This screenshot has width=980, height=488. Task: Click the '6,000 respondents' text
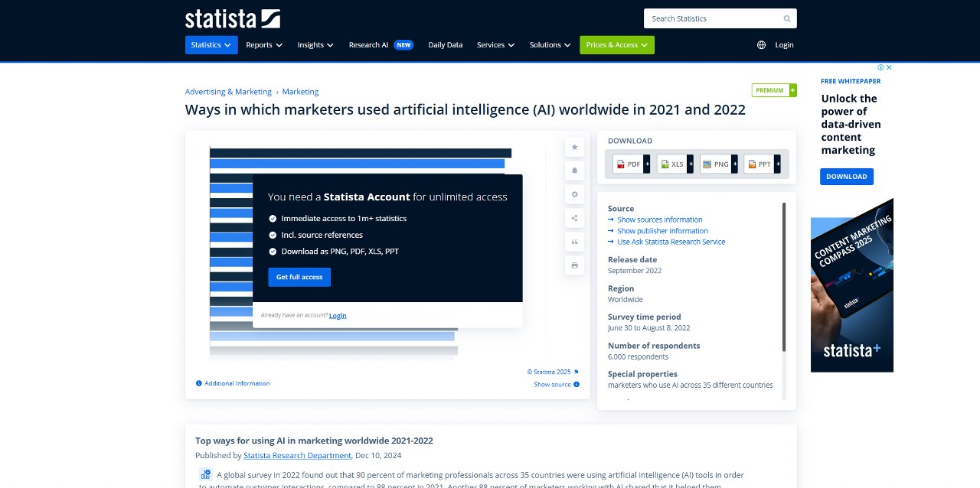point(638,357)
